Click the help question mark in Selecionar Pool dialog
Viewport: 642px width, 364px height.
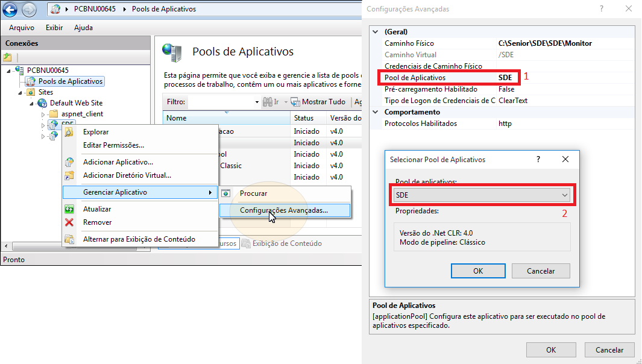[x=538, y=159]
